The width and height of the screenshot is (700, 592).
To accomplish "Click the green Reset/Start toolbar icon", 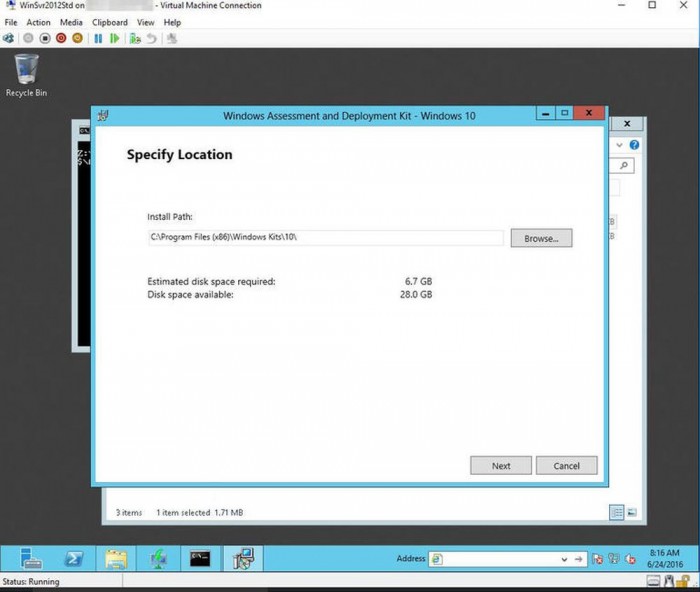I will 114,38.
